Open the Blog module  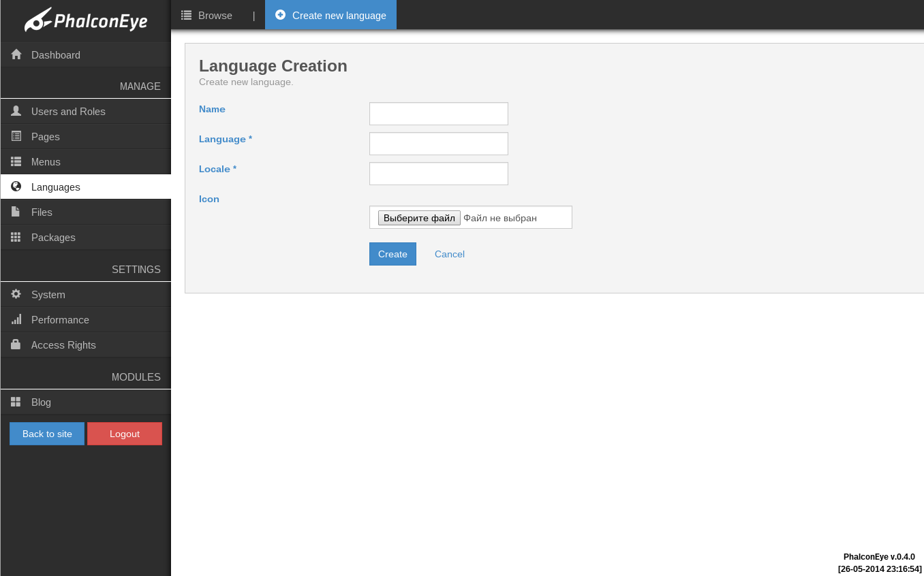pyautogui.click(x=85, y=402)
